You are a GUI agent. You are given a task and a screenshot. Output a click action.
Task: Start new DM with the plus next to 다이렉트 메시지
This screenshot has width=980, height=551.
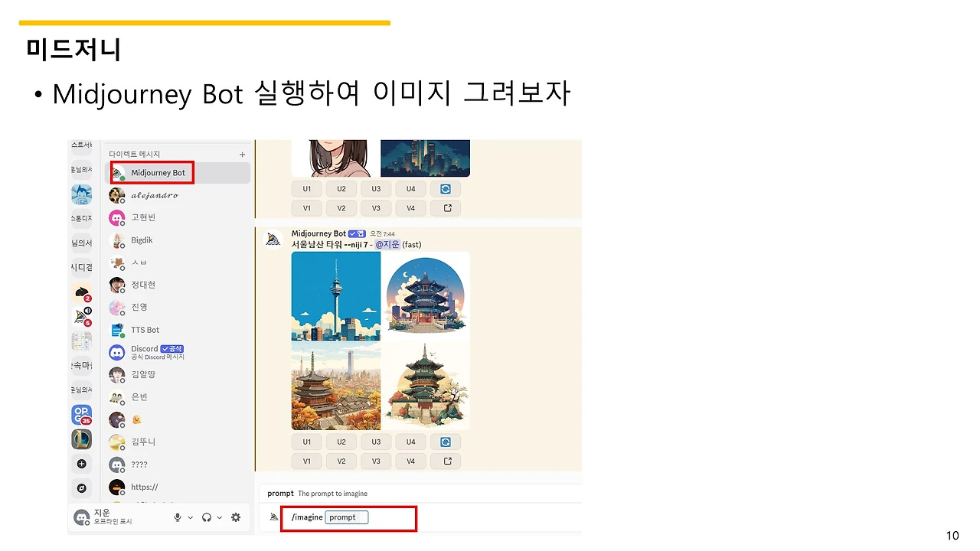click(242, 154)
